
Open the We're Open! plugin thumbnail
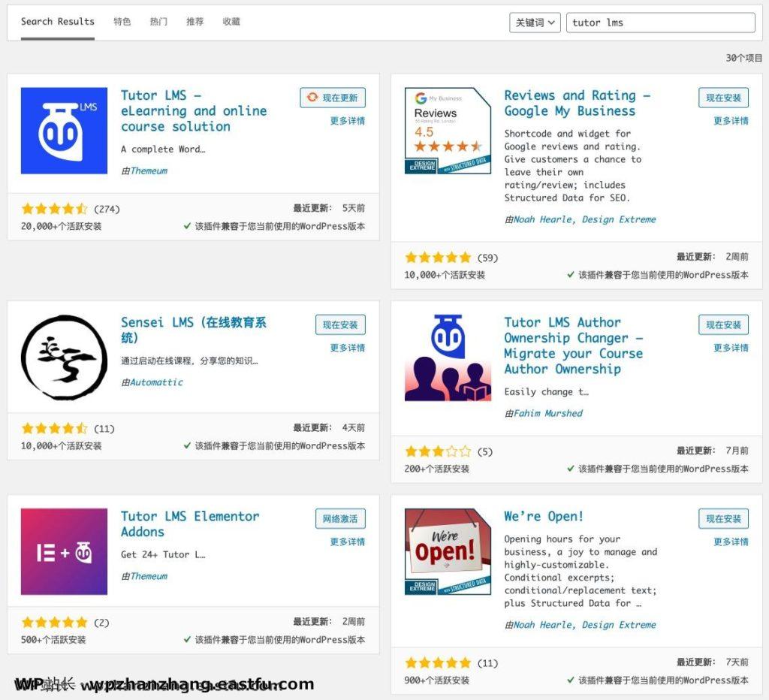pos(448,551)
